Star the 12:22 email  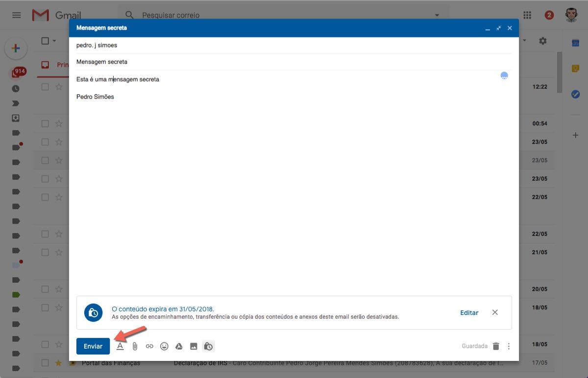coord(59,87)
